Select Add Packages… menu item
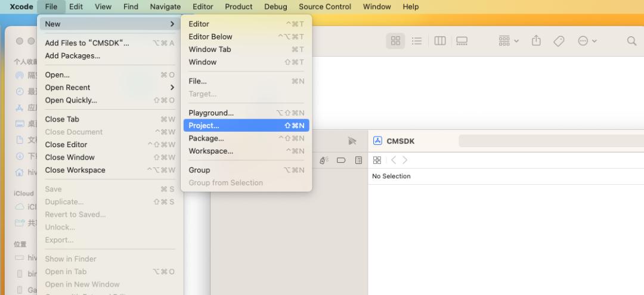This screenshot has height=295, width=644. tap(109, 56)
